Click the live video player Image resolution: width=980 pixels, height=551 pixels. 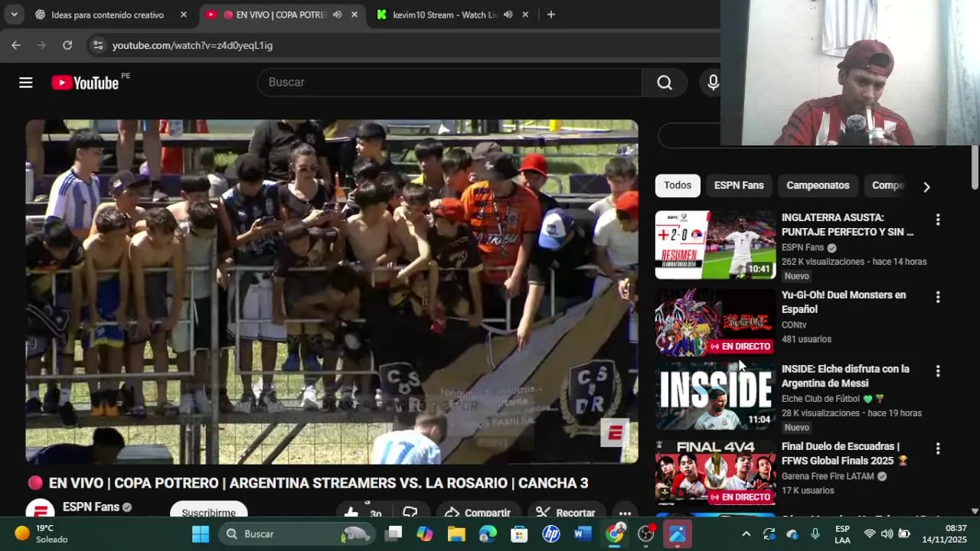click(332, 292)
